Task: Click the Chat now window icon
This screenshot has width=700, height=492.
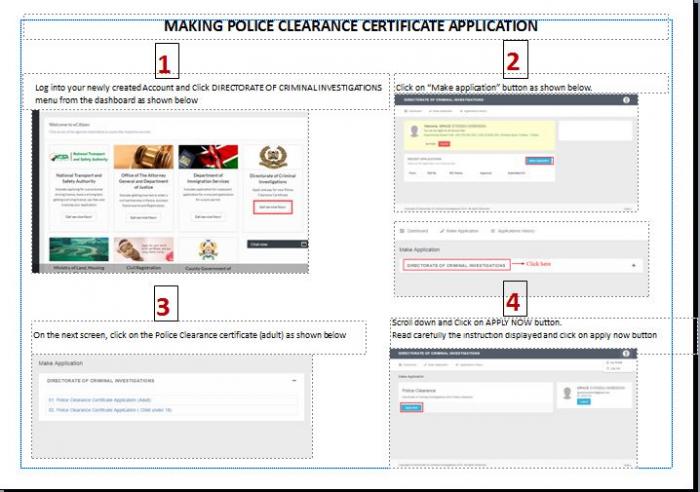Action: click(x=304, y=244)
